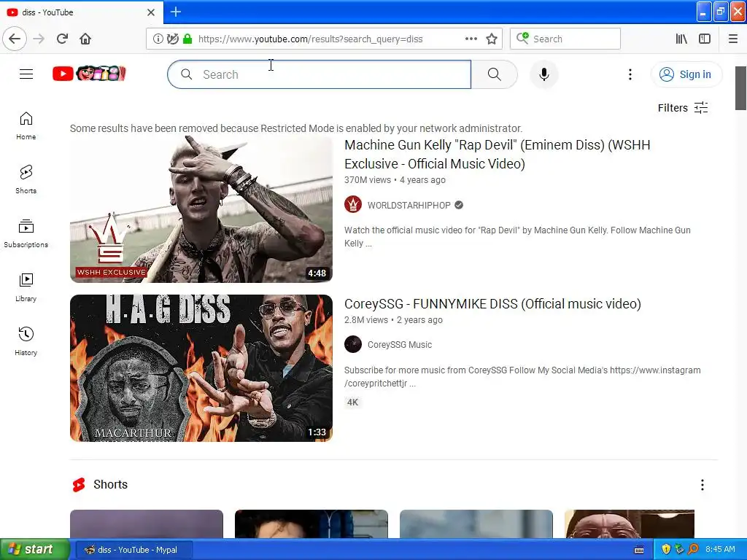
Task: Open Library in the sidebar
Action: 26,287
